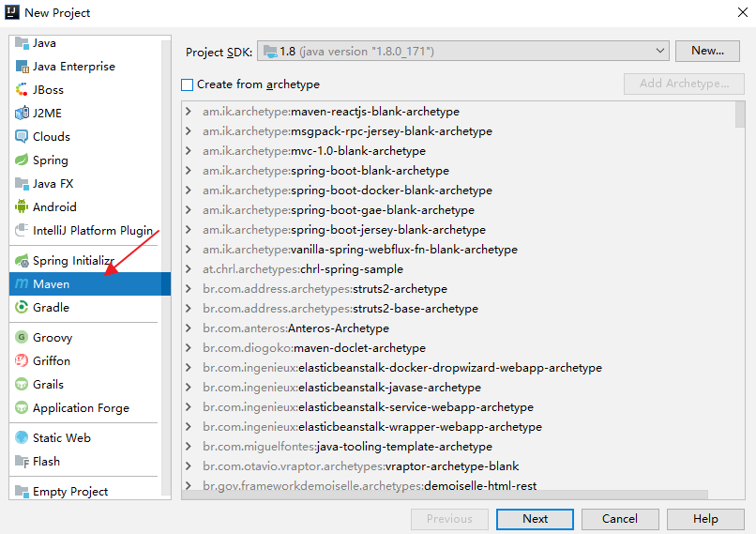Screen dimensions: 756x534
Task: Click the Application Forge icon
Action: [22, 408]
